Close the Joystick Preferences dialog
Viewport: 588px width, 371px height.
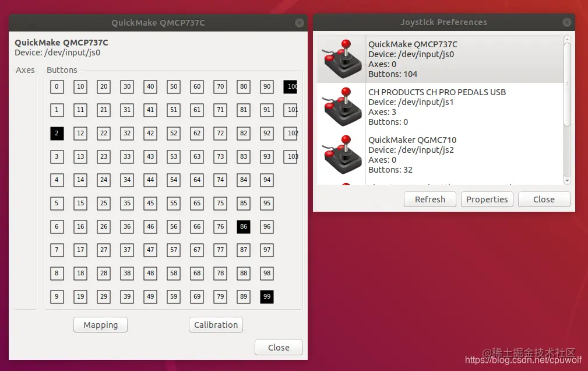544,199
